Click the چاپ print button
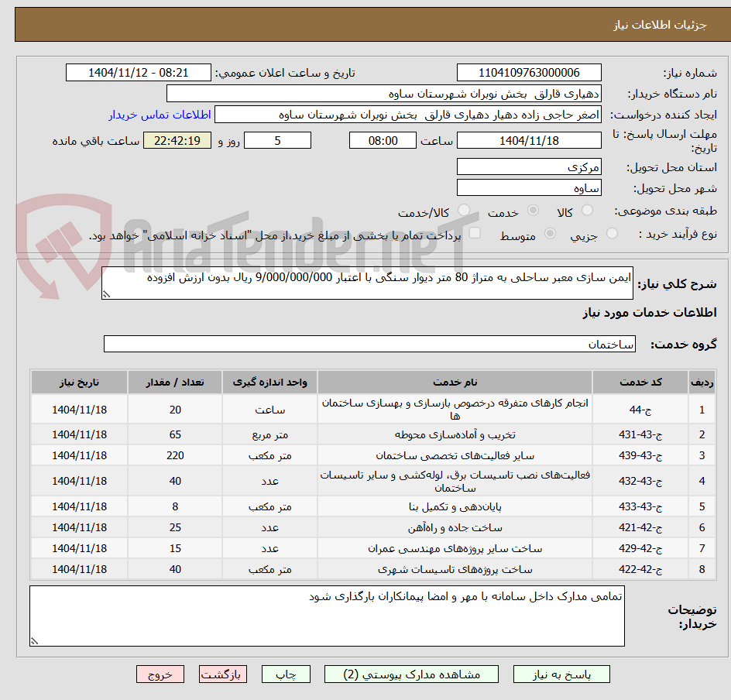Screen dimensions: 731x700 (286, 674)
